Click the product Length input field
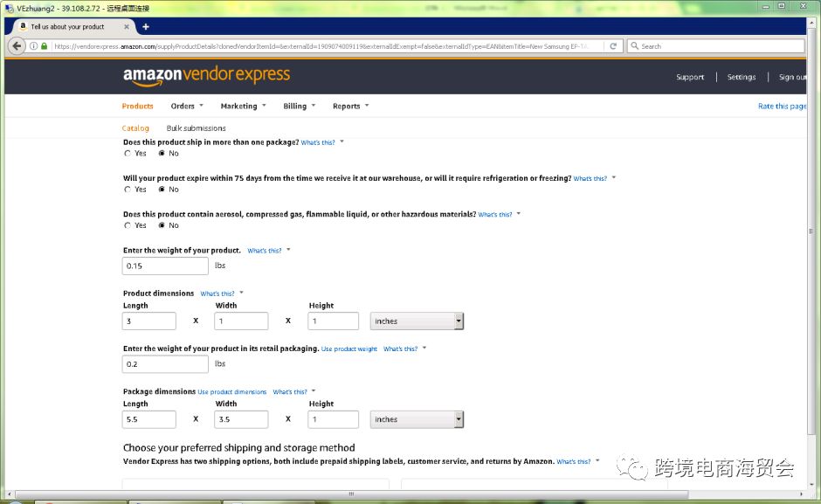Image resolution: width=821 pixels, height=504 pixels. [149, 321]
